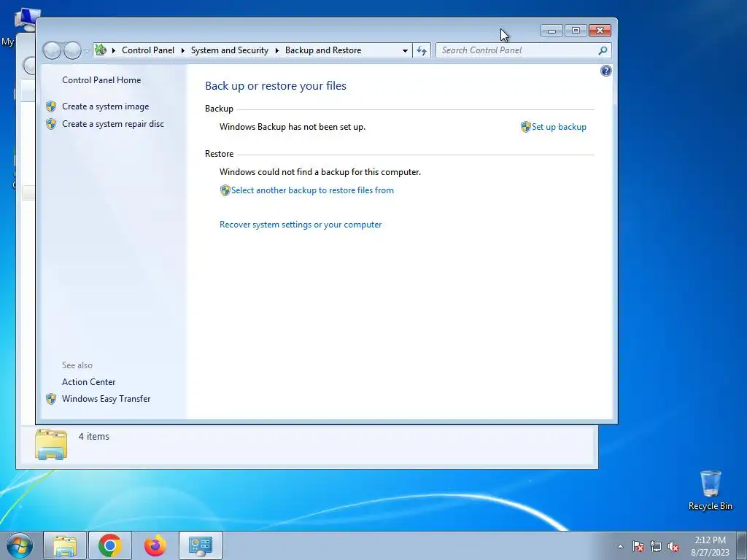Minimize the Backup and Restore window

[x=551, y=31]
